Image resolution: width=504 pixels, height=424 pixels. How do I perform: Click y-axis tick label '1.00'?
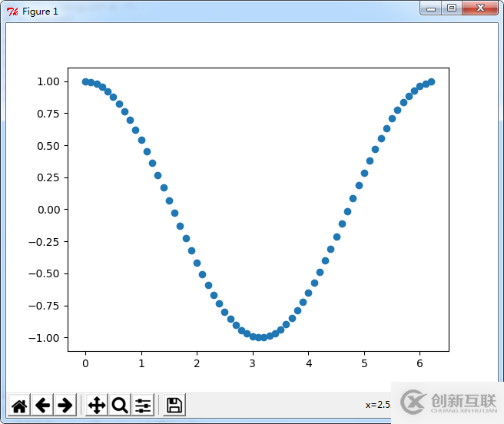pos(48,81)
